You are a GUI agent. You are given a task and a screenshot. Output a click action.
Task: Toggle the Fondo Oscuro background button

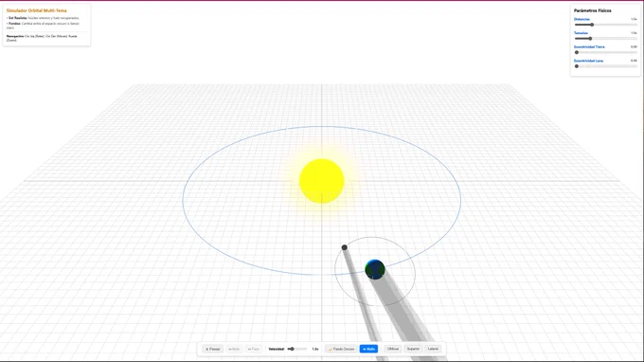[x=341, y=349]
